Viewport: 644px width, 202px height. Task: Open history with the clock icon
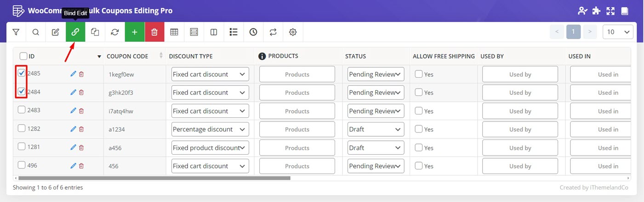(253, 32)
